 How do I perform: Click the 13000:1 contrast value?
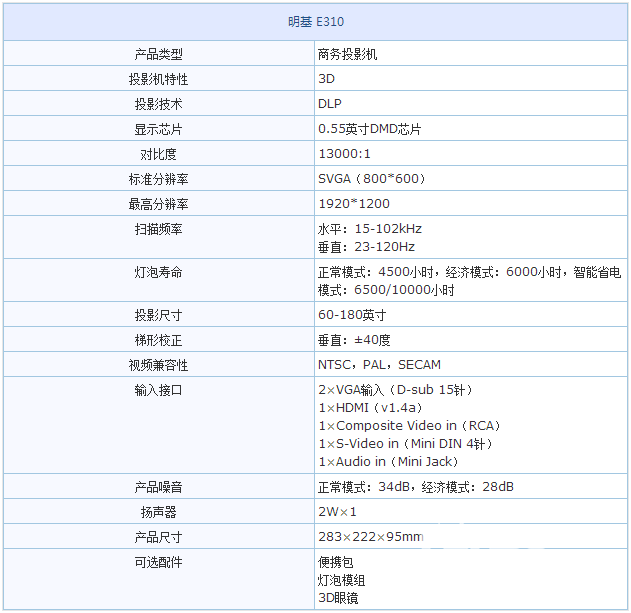coord(344,154)
